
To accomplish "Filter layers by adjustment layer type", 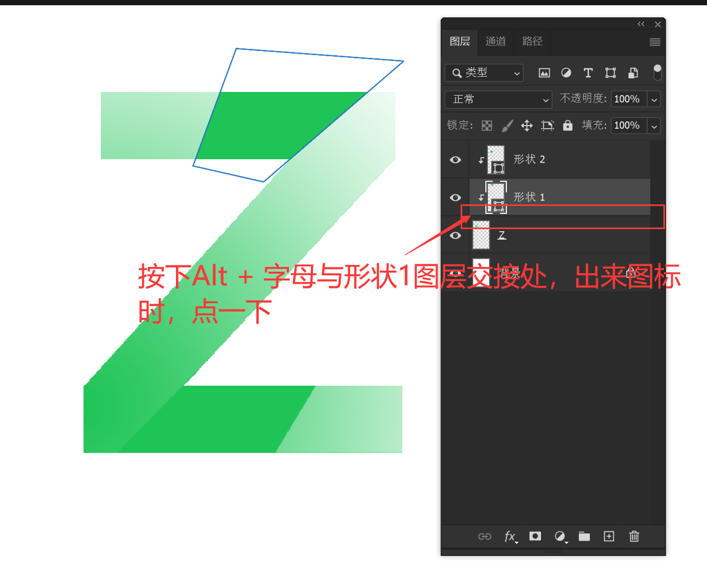I will [566, 73].
